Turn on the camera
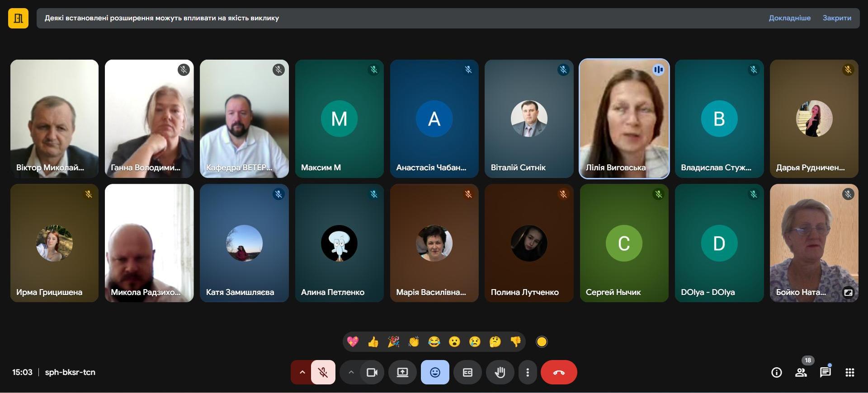The height and width of the screenshot is (393, 868). 372,372
